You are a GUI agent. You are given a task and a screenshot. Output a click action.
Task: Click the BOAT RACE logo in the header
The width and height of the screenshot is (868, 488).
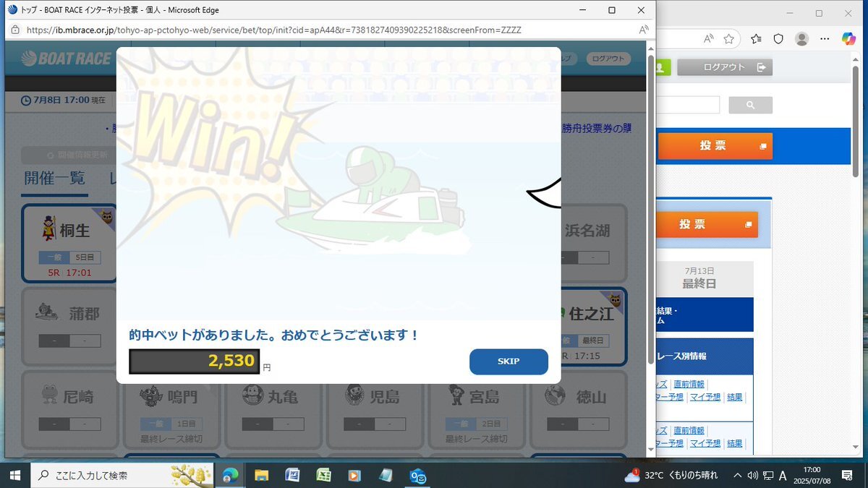point(67,59)
